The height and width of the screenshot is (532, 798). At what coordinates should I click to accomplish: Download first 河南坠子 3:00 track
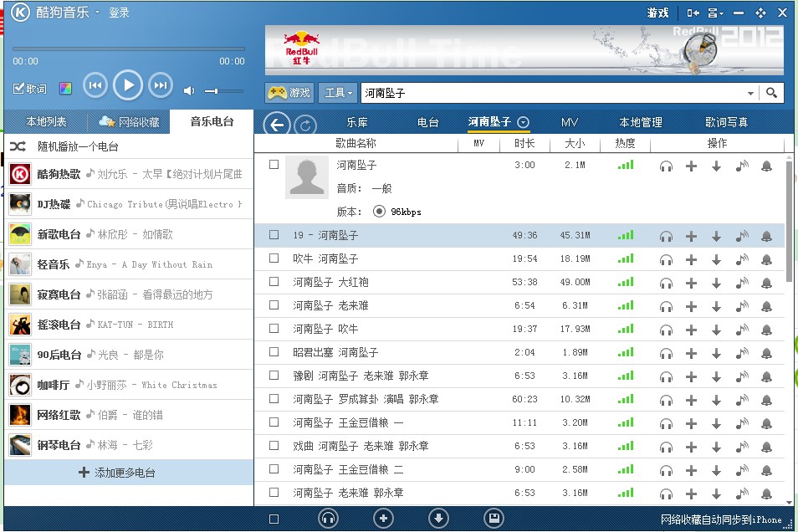(x=716, y=166)
